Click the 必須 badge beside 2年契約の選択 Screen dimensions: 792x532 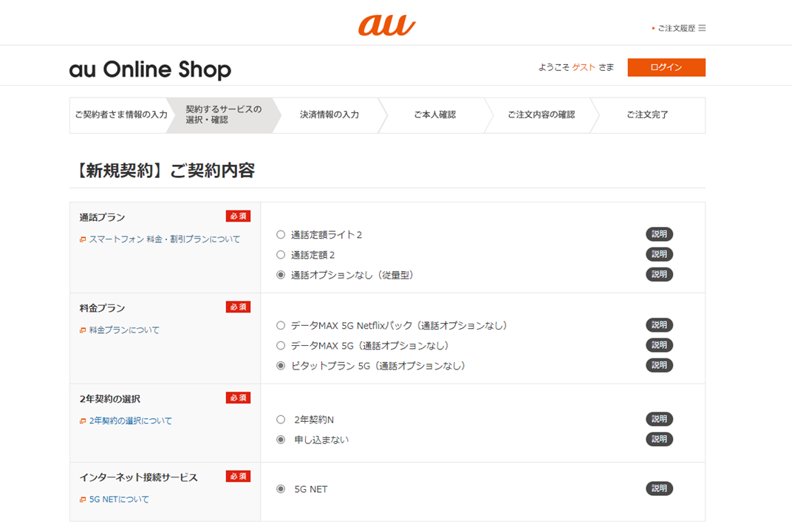click(x=238, y=398)
